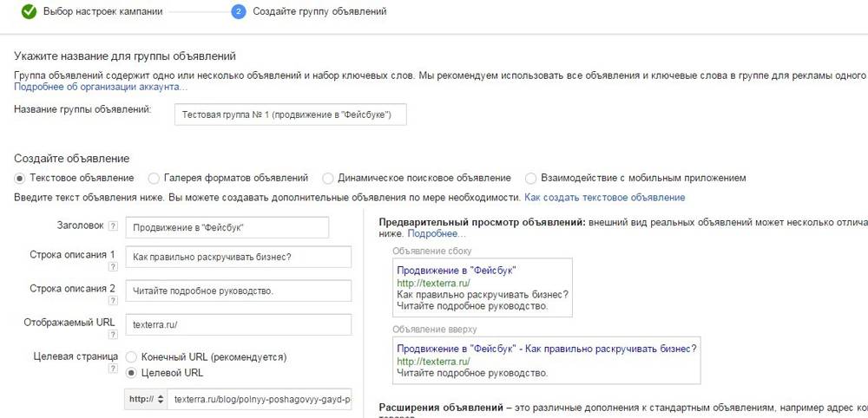Select Текстовое объявление radio button
The image size is (868, 418).
tap(20, 178)
